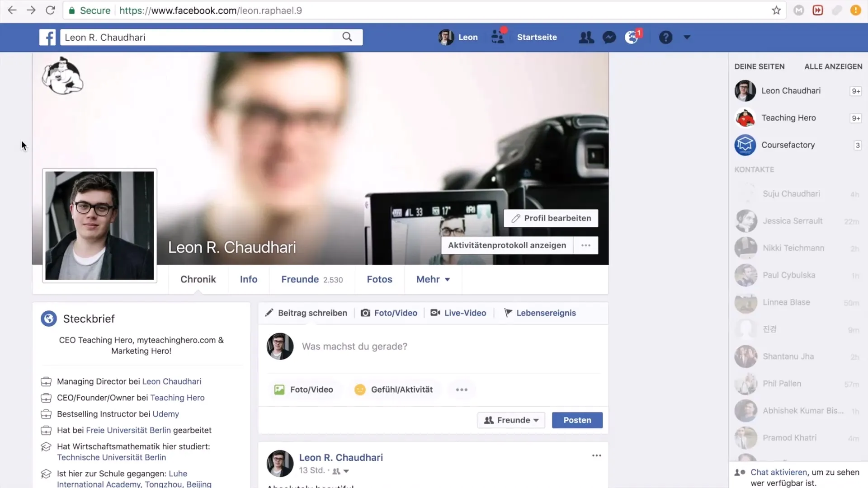This screenshot has width=868, height=488.
Task: Open Teaching Hero page from sidebar
Action: click(x=789, y=117)
